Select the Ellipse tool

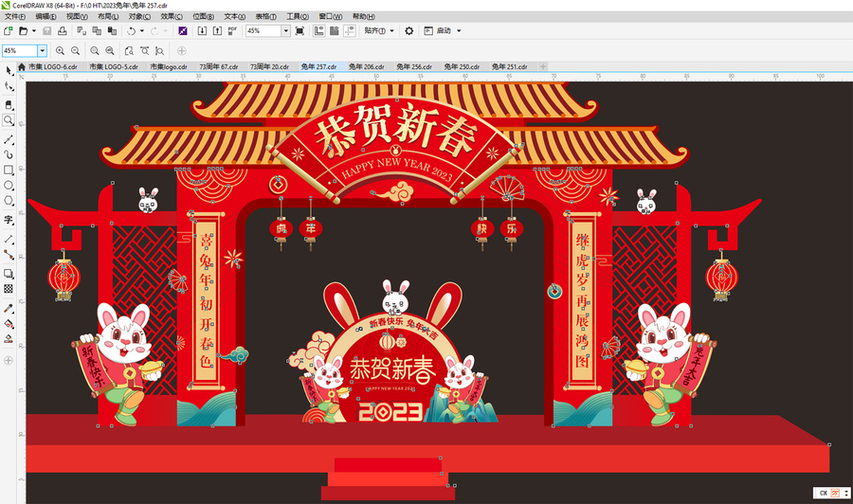pyautogui.click(x=9, y=186)
